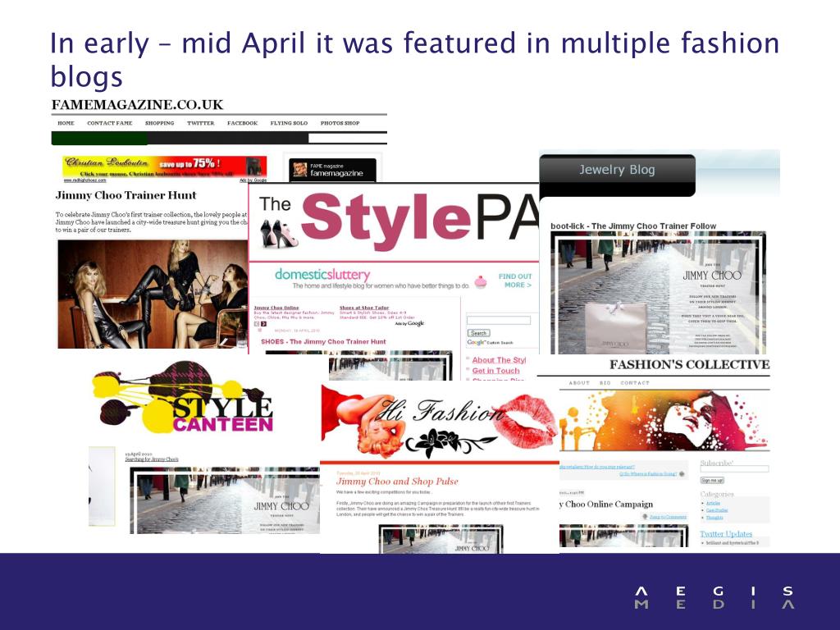The height and width of the screenshot is (630, 840).
Task: Click the FAMEMAGAZINE.CO.UK site title
Action: [x=137, y=104]
